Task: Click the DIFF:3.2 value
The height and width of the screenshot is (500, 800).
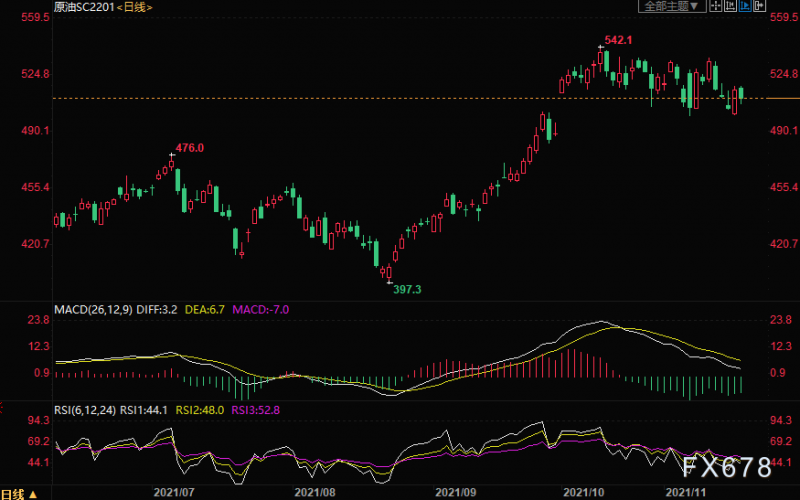Action: (x=157, y=310)
